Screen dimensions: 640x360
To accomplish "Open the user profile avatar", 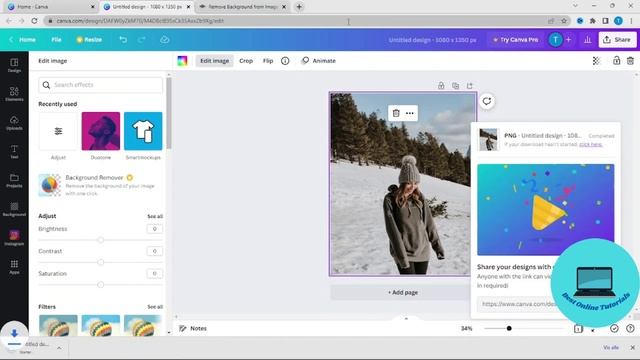I will coord(555,40).
